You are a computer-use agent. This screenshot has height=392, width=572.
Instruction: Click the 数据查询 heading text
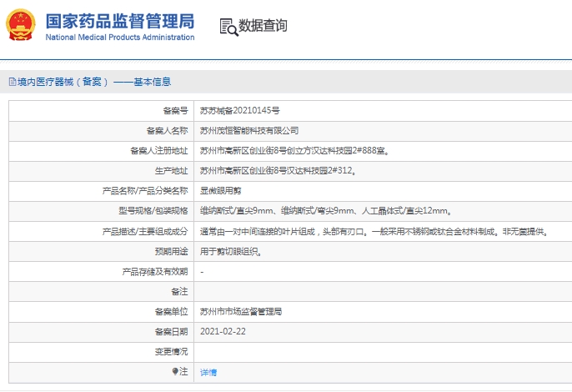(263, 26)
